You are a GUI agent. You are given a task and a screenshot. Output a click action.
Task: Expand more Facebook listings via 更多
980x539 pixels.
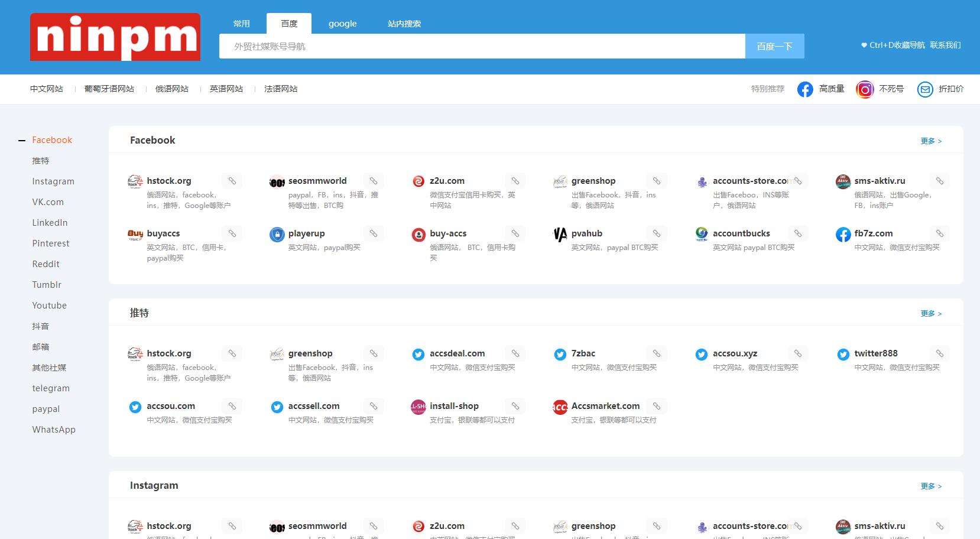click(x=930, y=141)
